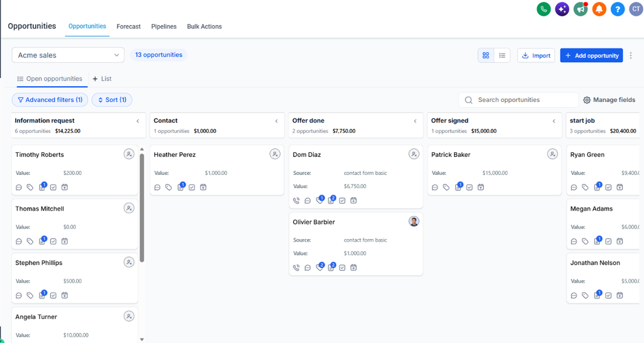
Task: Click the 13 opportunities count badge
Action: (158, 55)
